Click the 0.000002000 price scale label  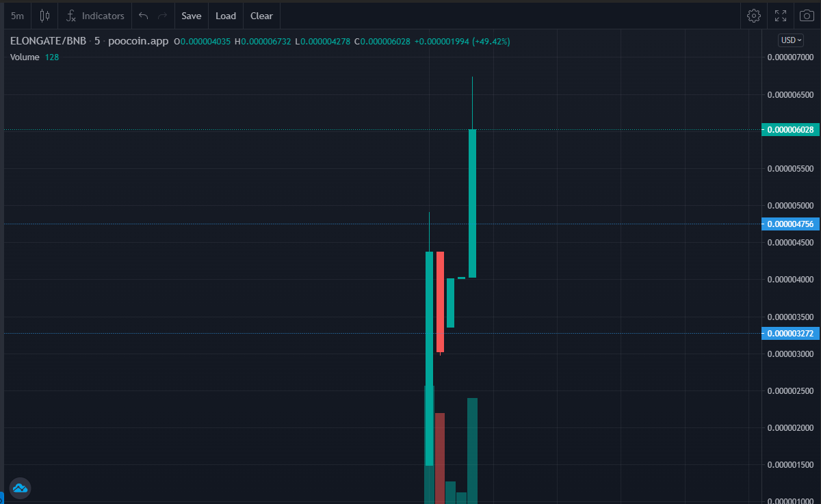pos(790,428)
